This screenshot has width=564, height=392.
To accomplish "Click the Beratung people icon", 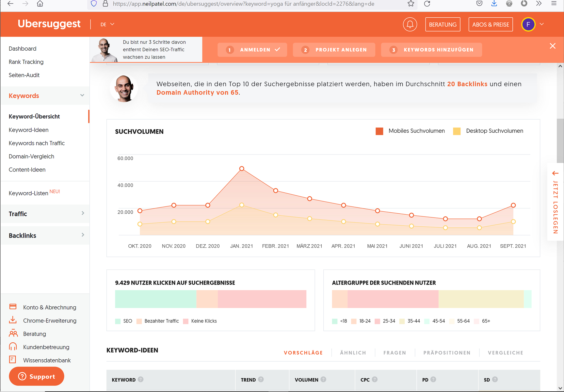I will [x=13, y=334].
